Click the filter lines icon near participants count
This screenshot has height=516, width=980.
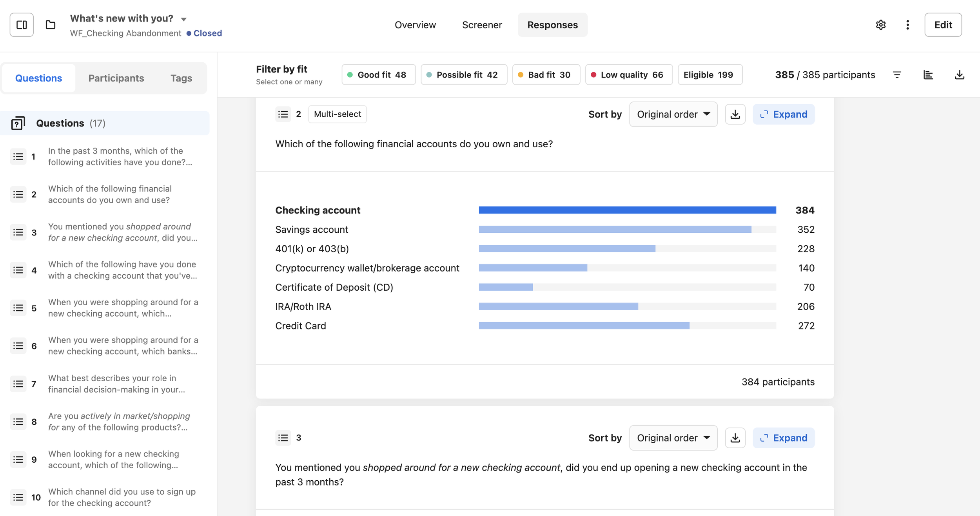897,74
